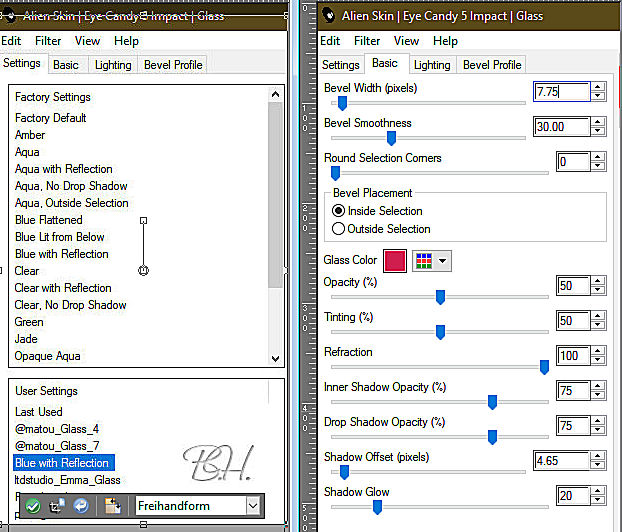Click the selection mode icon beside Freihandform
Image resolution: width=622 pixels, height=532 pixels.
tap(113, 506)
